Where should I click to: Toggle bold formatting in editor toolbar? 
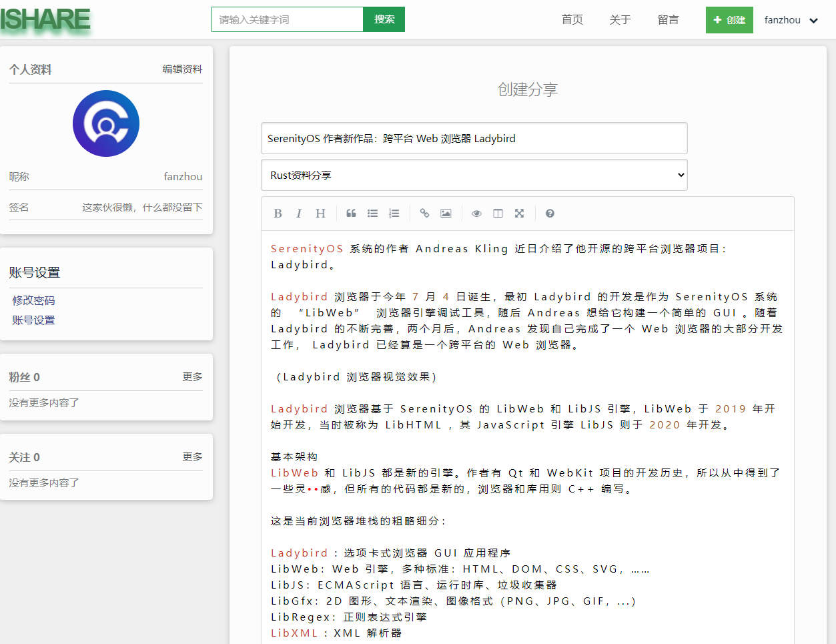tap(278, 214)
